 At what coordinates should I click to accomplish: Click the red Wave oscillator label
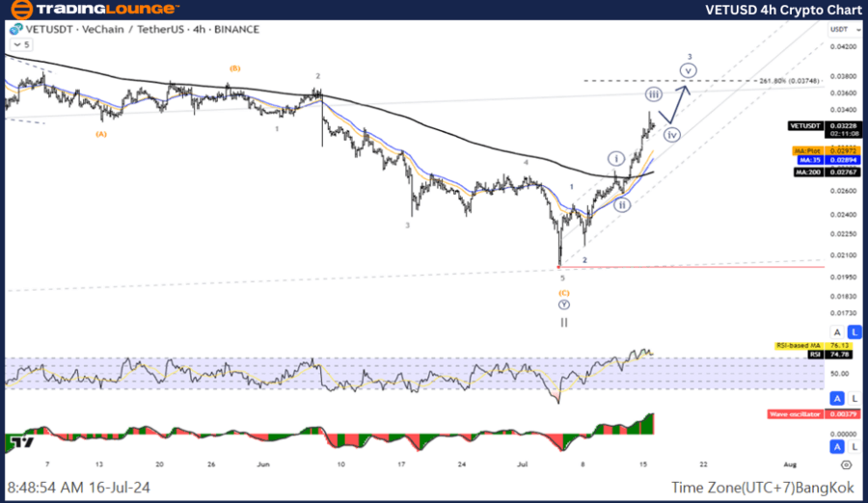coord(795,414)
